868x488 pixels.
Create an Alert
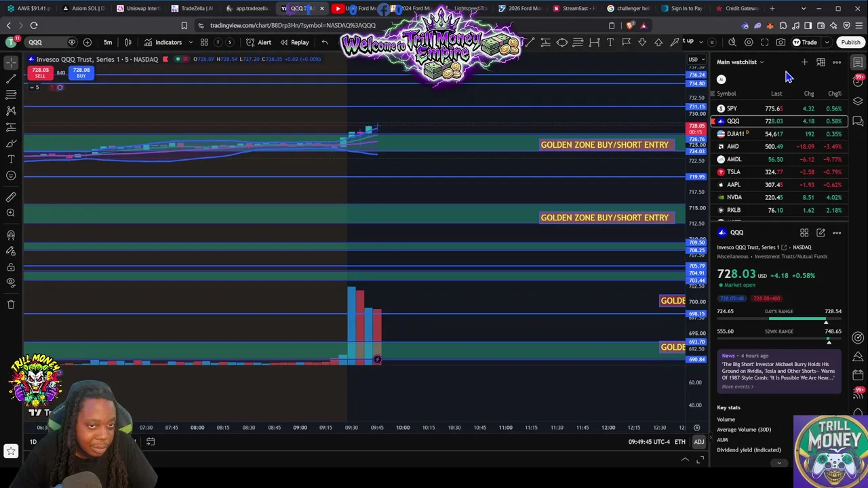pos(259,42)
